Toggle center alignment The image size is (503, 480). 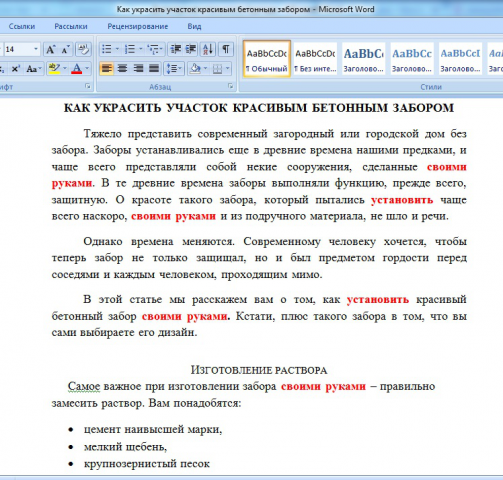122,69
